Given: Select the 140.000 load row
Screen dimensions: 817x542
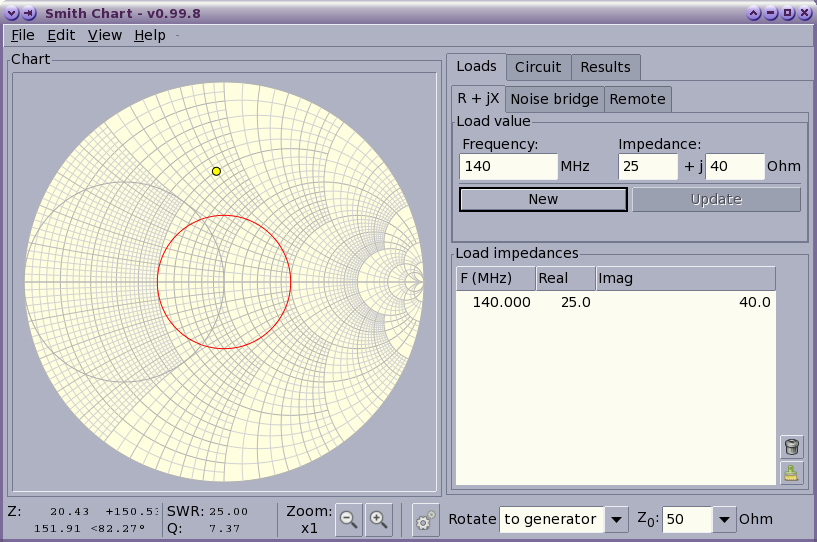Looking at the screenshot, I should [x=615, y=302].
